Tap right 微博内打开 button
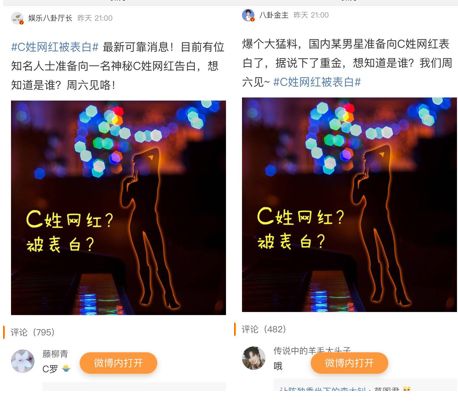The height and width of the screenshot is (403, 458). 349,363
